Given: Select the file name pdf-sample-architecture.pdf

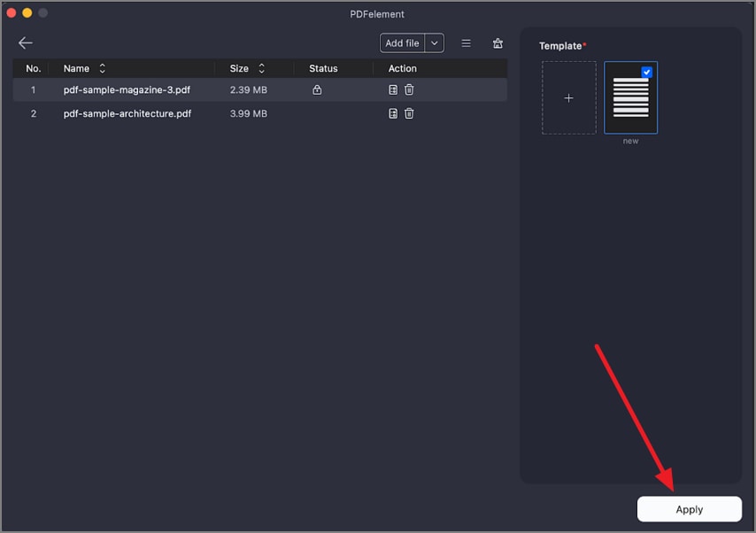Looking at the screenshot, I should coord(127,113).
